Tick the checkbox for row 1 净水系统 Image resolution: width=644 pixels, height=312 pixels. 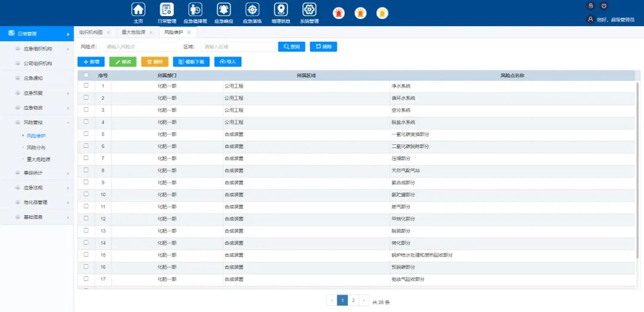[x=86, y=85]
